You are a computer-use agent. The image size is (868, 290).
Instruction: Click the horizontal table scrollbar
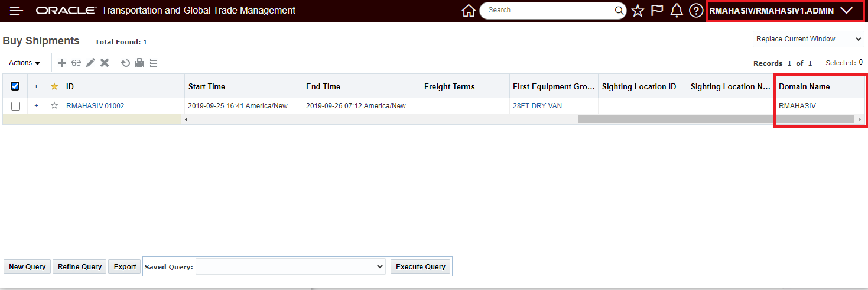716,119
